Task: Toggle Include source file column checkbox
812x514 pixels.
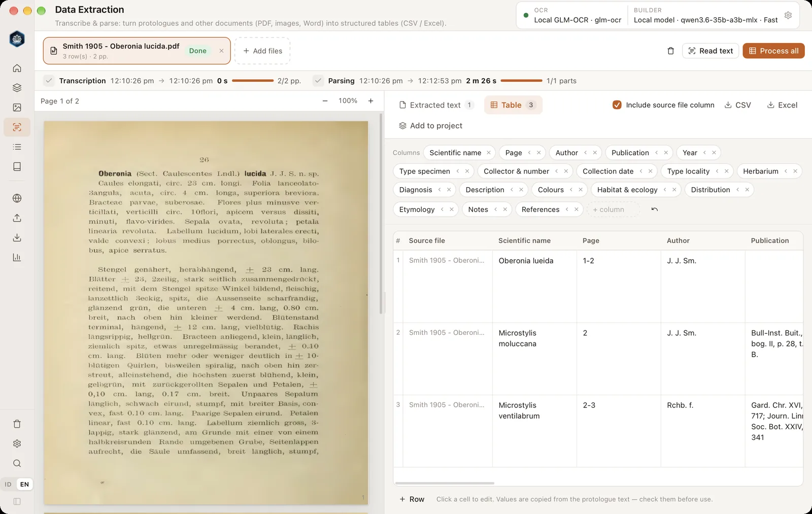Action: click(x=617, y=105)
